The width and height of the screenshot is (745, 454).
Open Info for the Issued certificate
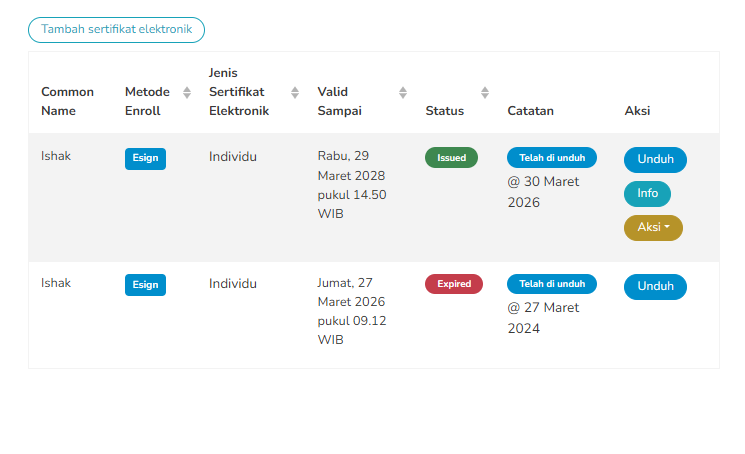coord(647,194)
